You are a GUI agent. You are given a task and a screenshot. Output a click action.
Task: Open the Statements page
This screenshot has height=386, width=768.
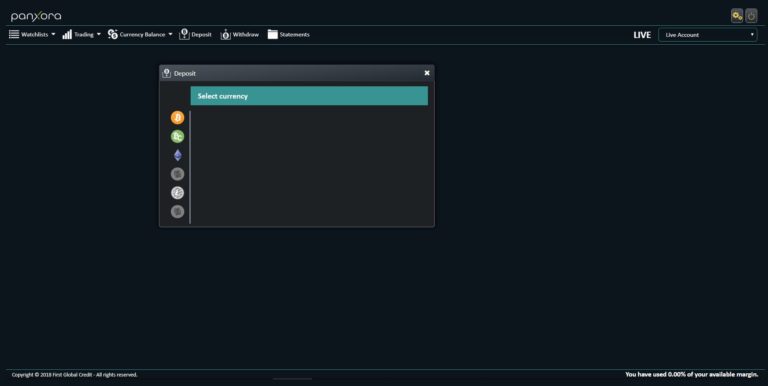coord(288,34)
